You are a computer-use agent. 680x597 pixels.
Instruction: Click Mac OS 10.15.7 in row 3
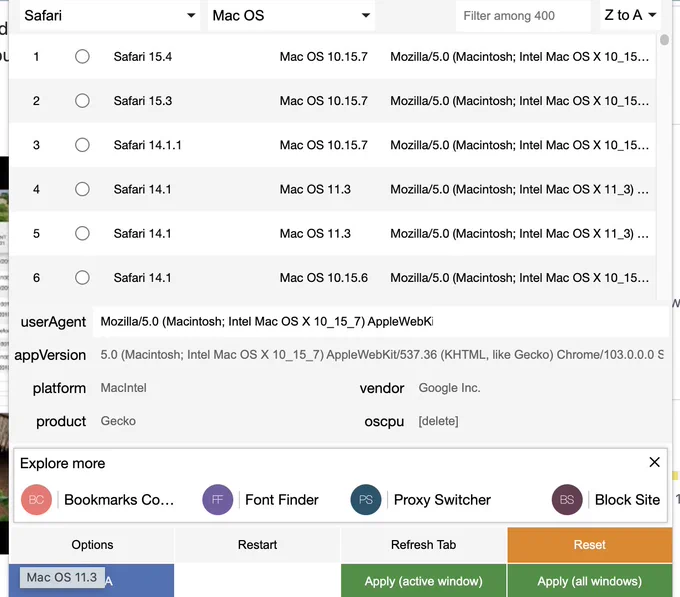[x=324, y=145]
